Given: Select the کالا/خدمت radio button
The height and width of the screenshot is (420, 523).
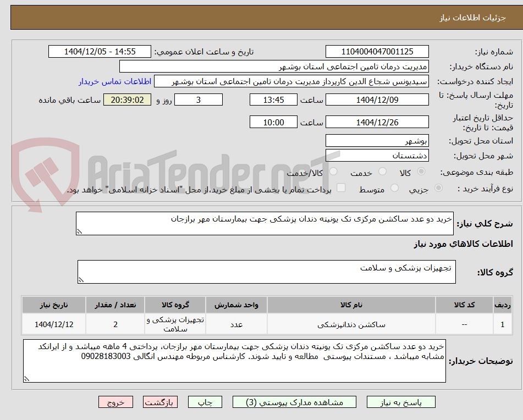Looking at the screenshot, I should pos(333,172).
